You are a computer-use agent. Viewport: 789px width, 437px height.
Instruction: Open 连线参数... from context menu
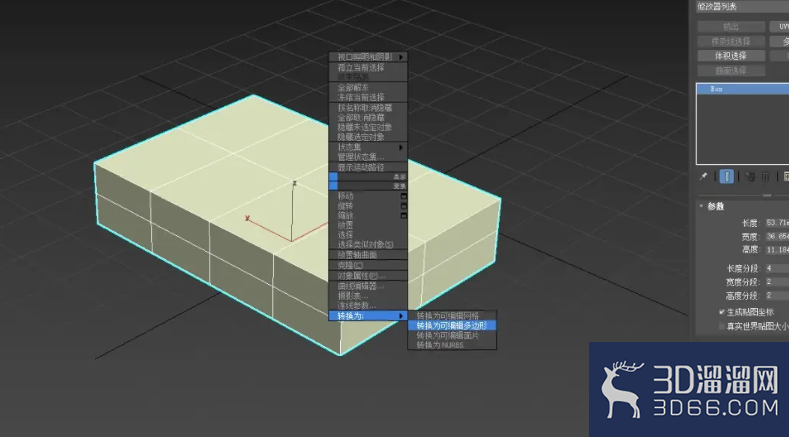tap(368, 306)
